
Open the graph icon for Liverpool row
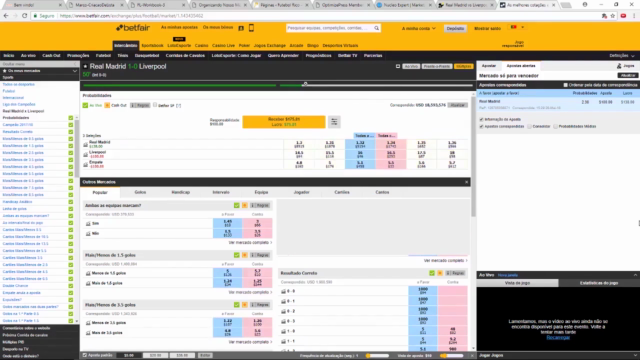(x=85, y=155)
